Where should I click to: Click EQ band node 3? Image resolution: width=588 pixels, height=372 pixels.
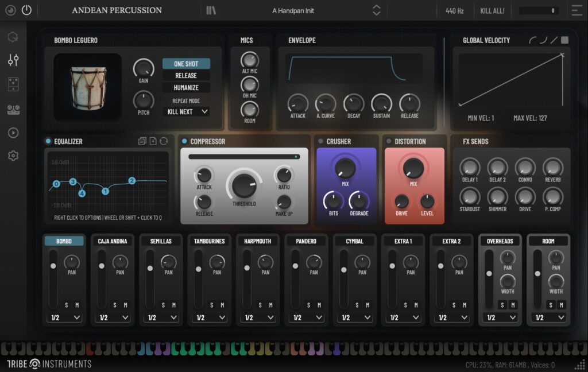click(x=73, y=181)
